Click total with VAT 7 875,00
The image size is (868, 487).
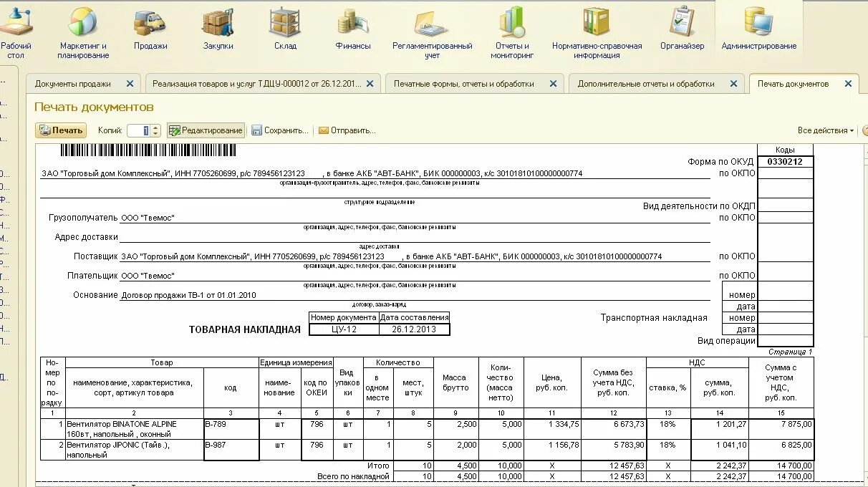coord(781,429)
